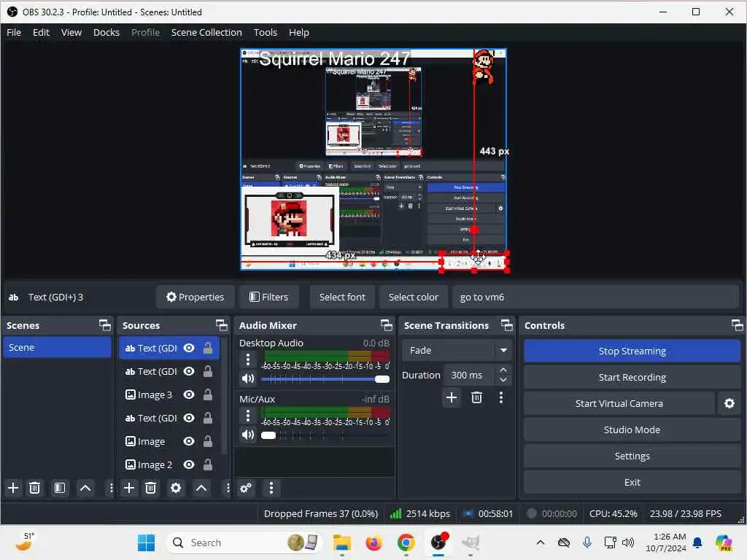Add a scene transition with plus icon
The image size is (747, 560).
[x=452, y=397]
